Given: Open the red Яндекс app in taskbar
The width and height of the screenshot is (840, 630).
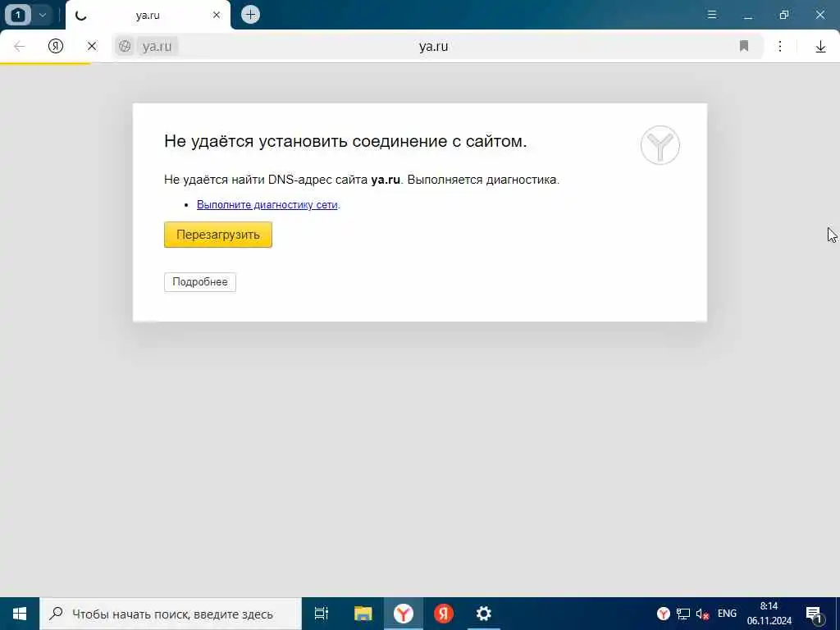Looking at the screenshot, I should [x=444, y=614].
